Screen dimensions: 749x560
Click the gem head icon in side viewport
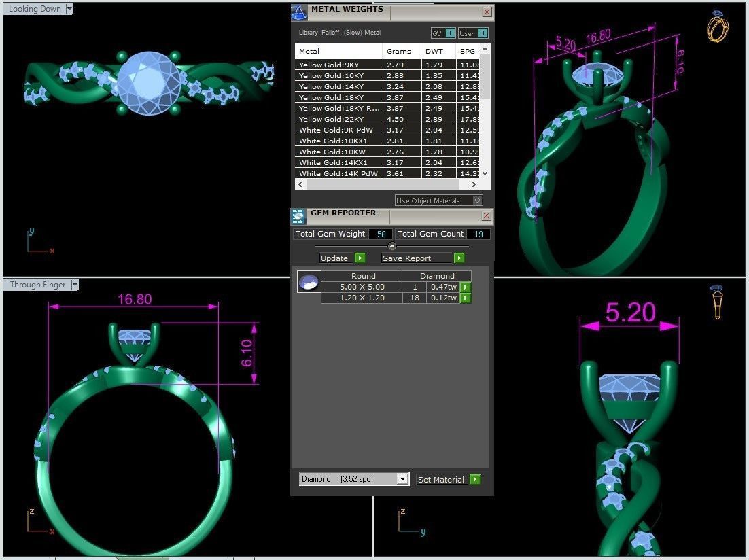(717, 302)
